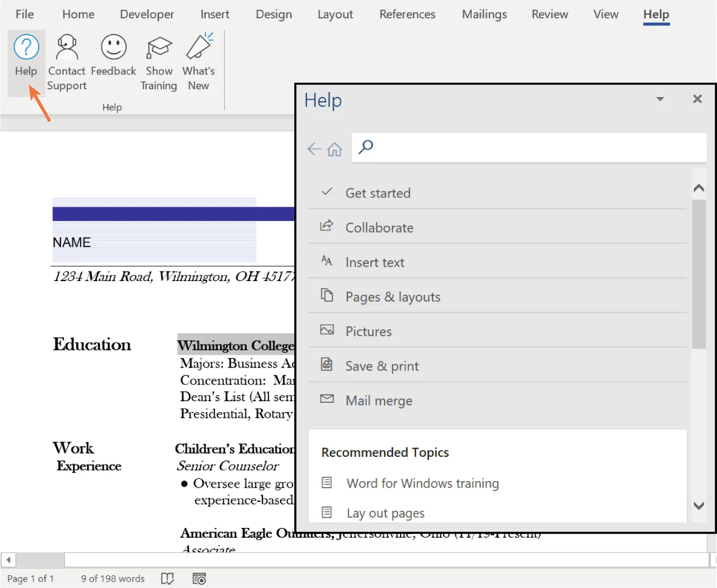Select the Get started topic with checkmark

coord(378,193)
